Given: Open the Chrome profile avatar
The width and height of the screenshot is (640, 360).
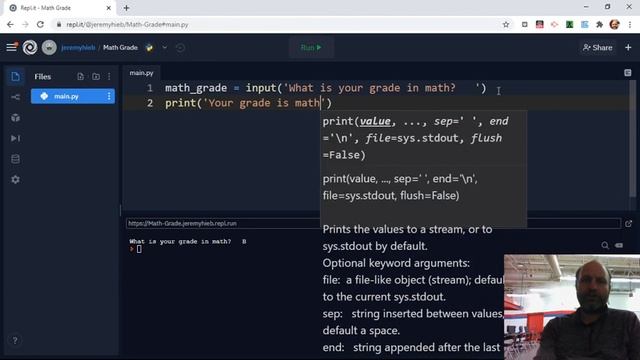Looking at the screenshot, I should pos(614,24).
